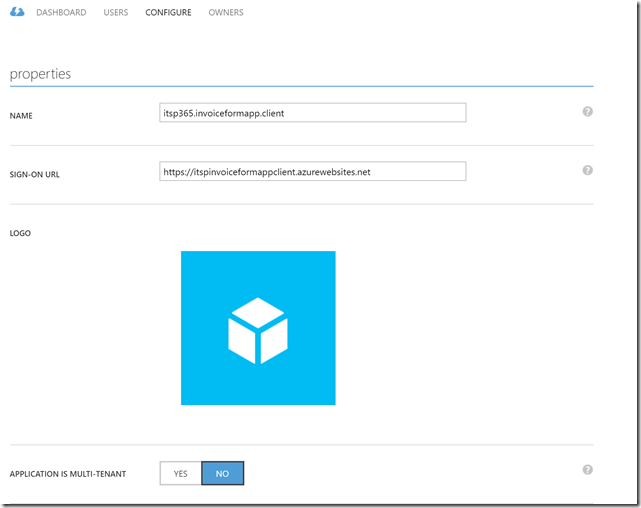Viewport: 641px width, 508px height.
Task: Select the Configure tab
Action: (x=168, y=13)
